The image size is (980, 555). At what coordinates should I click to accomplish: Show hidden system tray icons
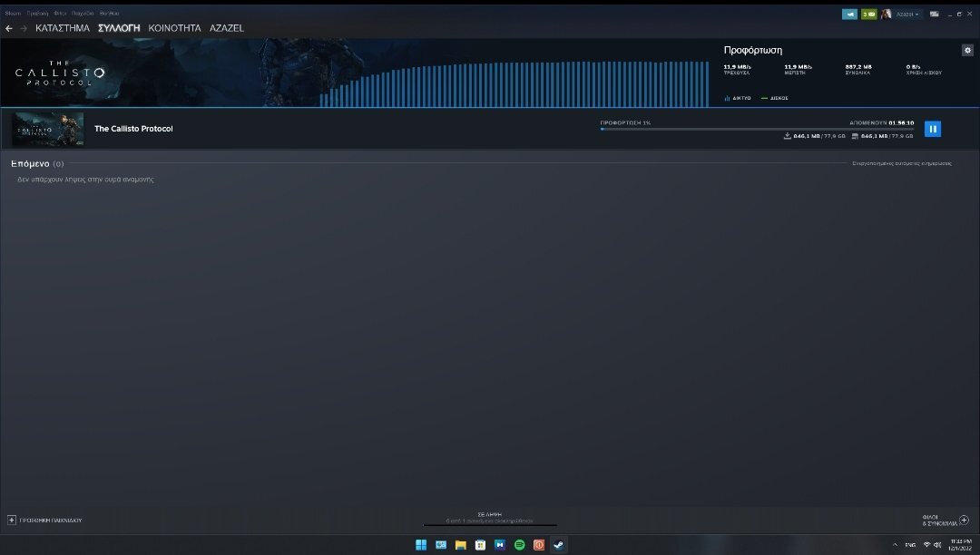point(895,545)
